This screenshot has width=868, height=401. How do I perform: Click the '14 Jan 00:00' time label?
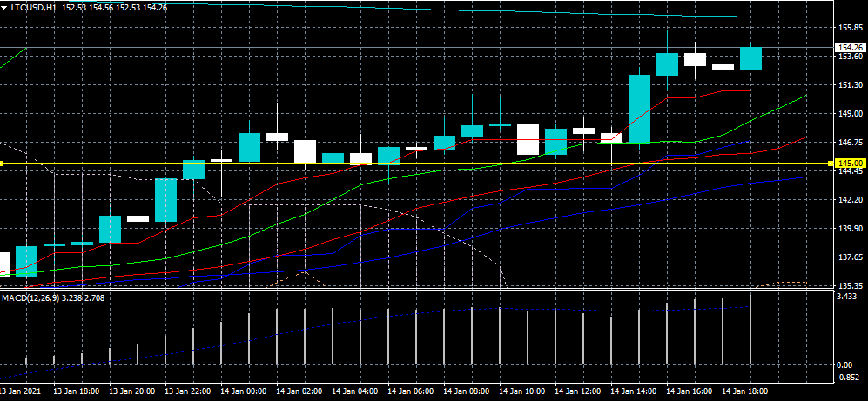(246, 392)
